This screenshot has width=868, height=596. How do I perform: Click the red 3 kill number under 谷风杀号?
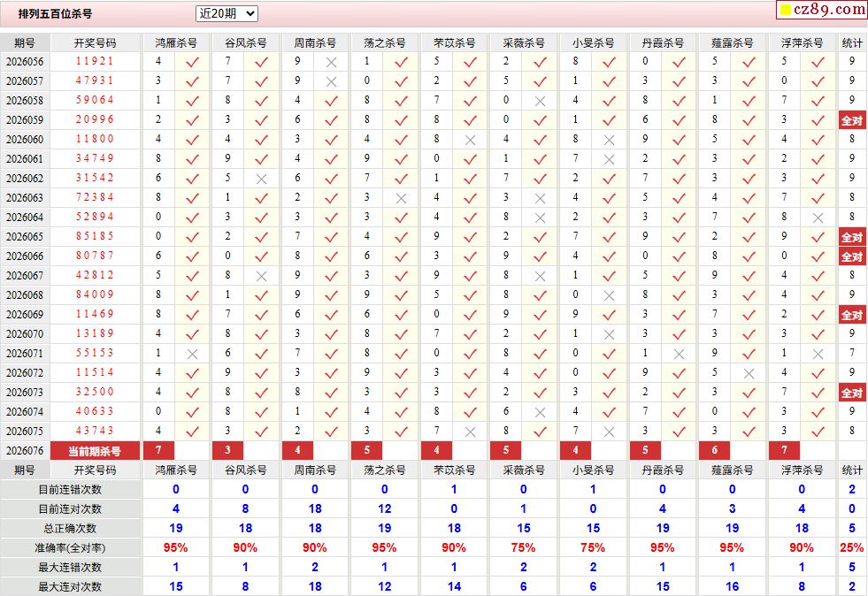click(227, 450)
